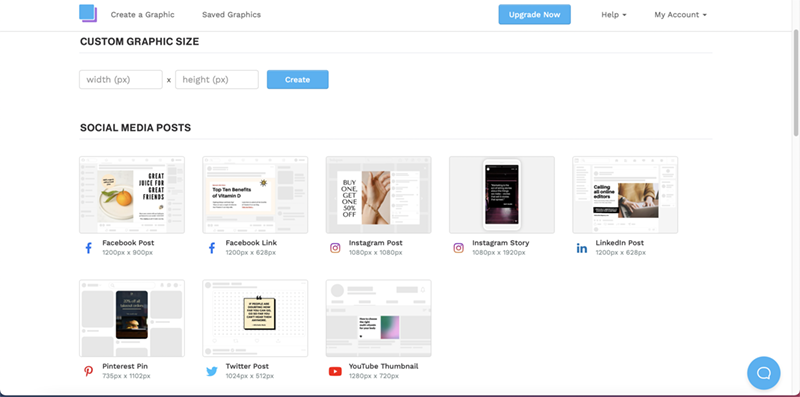This screenshot has height=397, width=800.
Task: Click the Twitter bird icon
Action: tap(212, 371)
